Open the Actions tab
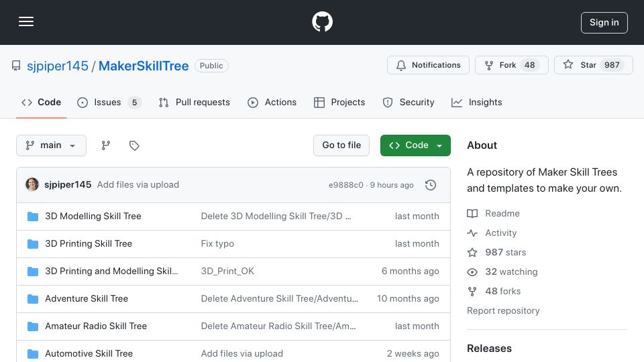The image size is (644, 362). click(272, 102)
